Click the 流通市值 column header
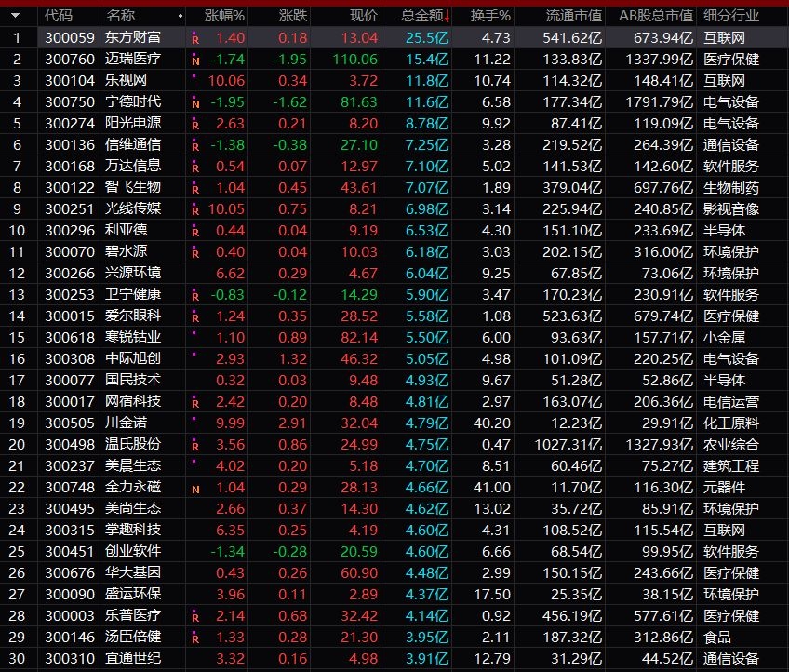Viewport: 789px width, 672px height. point(574,16)
